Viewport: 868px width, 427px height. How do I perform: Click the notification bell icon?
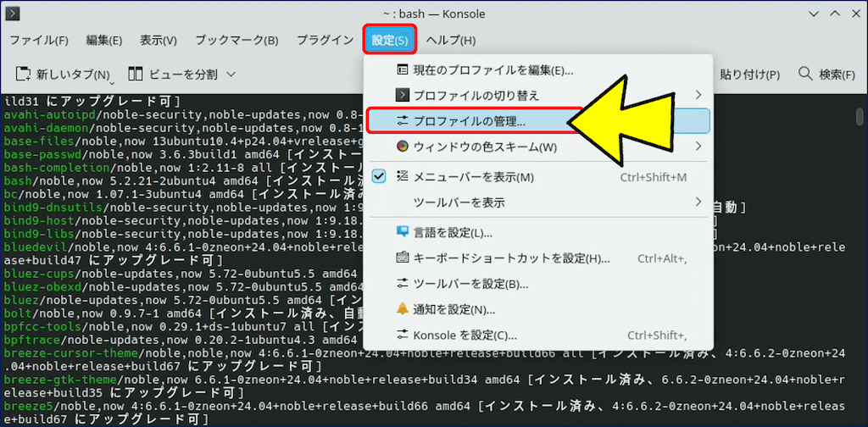[x=403, y=309]
